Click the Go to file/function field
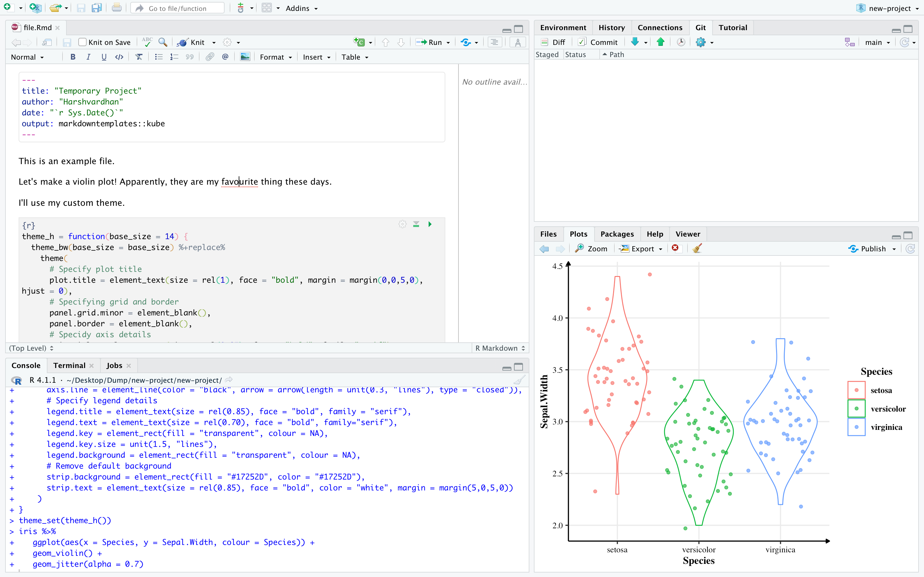The image size is (924, 577). (x=177, y=8)
